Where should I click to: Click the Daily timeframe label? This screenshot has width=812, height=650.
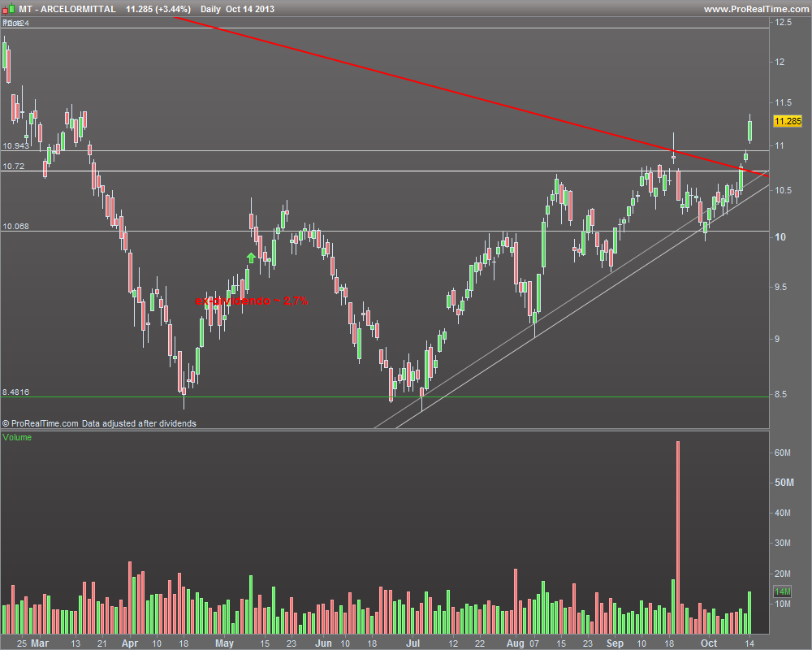coord(210,9)
